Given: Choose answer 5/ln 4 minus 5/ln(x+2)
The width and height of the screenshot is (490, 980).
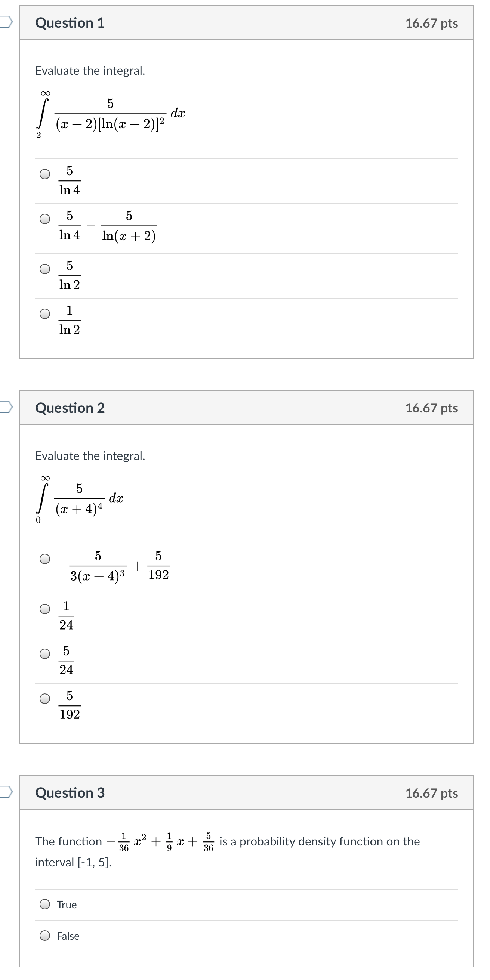Looking at the screenshot, I should click(45, 219).
